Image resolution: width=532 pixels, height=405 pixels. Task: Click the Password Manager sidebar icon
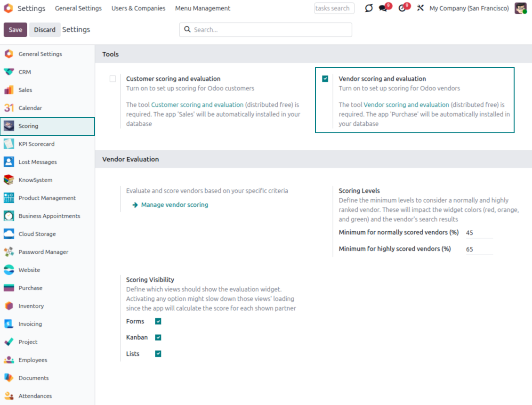coord(8,252)
